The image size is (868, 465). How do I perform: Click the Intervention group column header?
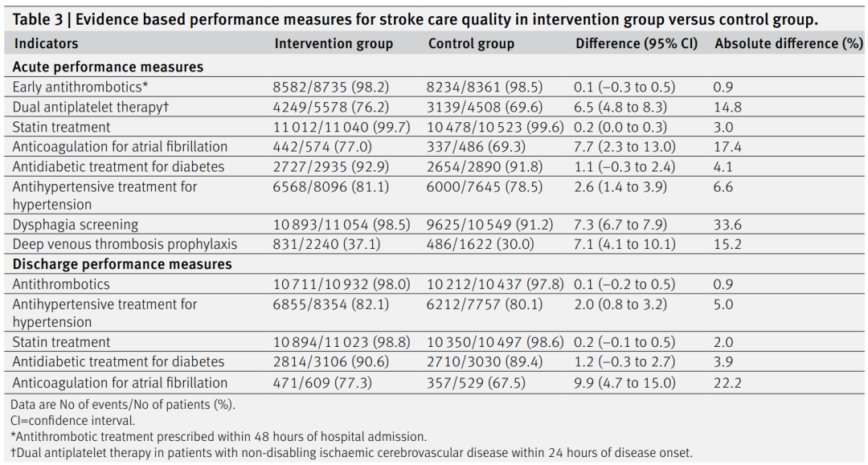(334, 43)
